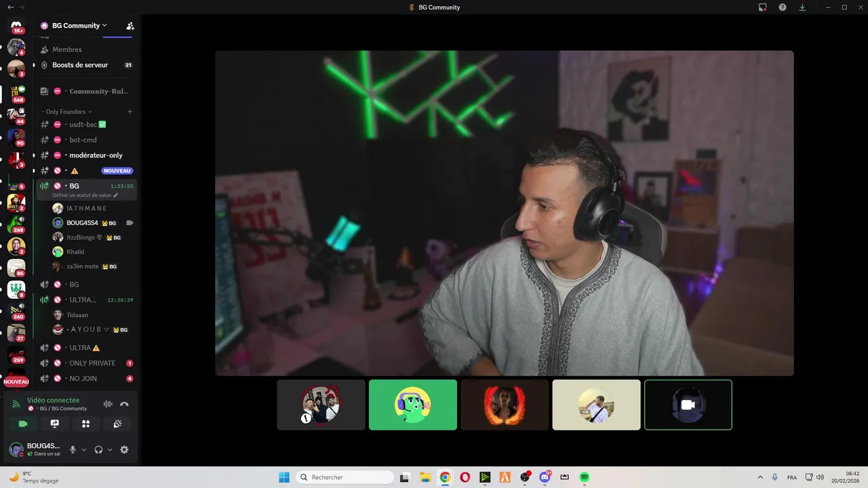
Task: Share your screen icon
Action: pyautogui.click(x=55, y=424)
